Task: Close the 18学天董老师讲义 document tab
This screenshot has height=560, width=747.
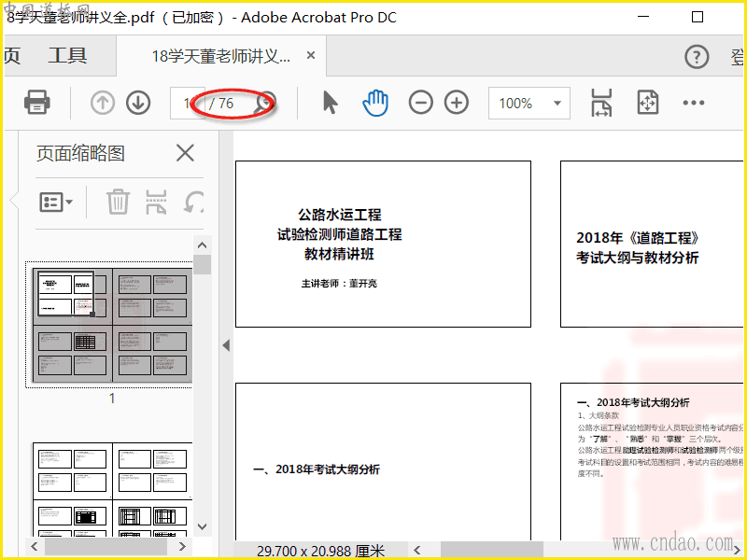Action: coord(311,56)
